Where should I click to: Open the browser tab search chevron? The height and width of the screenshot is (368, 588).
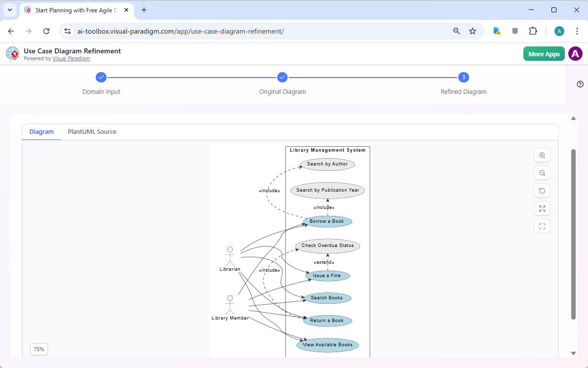pos(9,10)
